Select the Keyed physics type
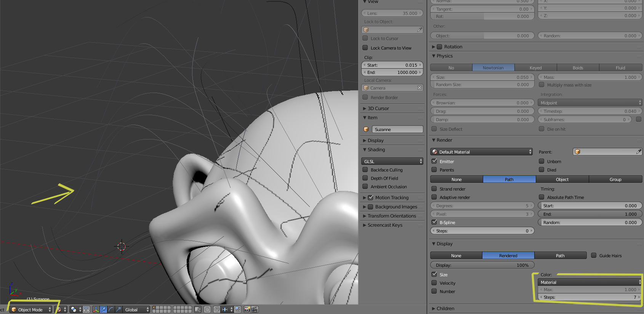 (x=536, y=68)
